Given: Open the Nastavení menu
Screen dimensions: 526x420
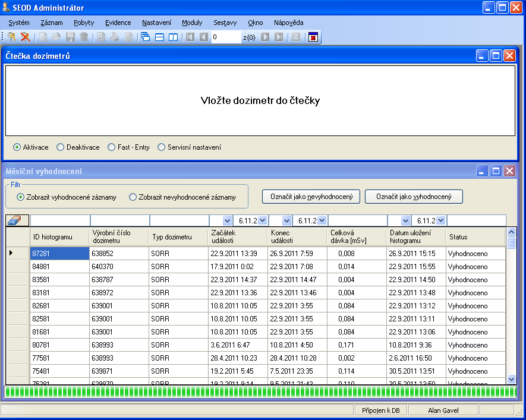Looking at the screenshot, I should [156, 23].
